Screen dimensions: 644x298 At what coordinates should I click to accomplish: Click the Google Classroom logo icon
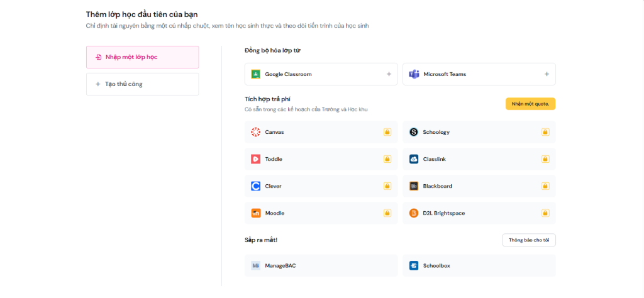256,74
